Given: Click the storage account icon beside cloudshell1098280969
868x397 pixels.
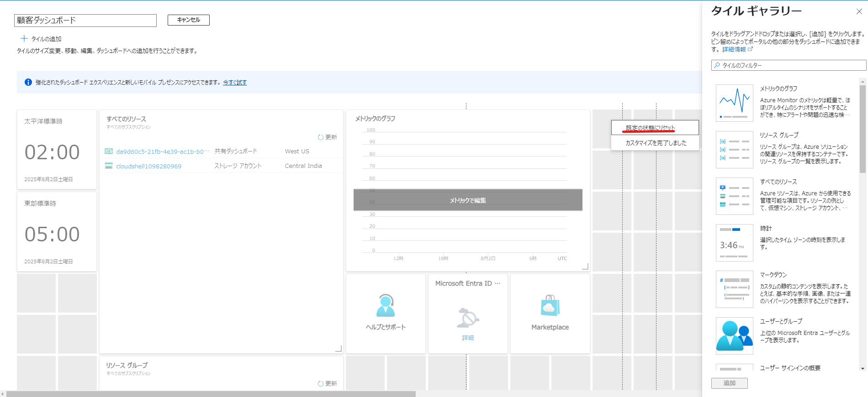Looking at the screenshot, I should tap(109, 166).
